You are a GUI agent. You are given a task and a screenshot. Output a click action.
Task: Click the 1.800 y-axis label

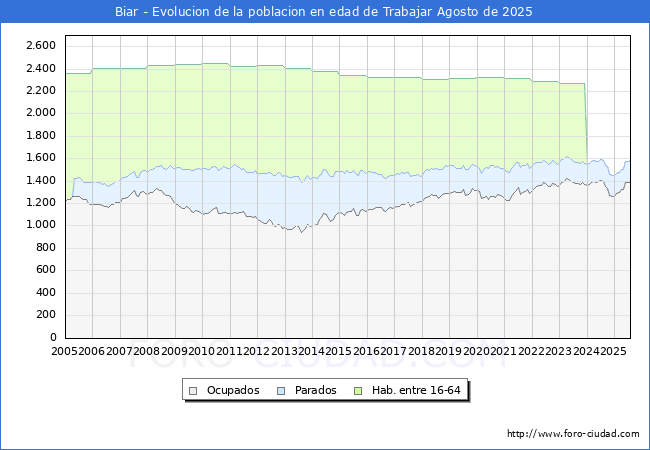(41, 135)
